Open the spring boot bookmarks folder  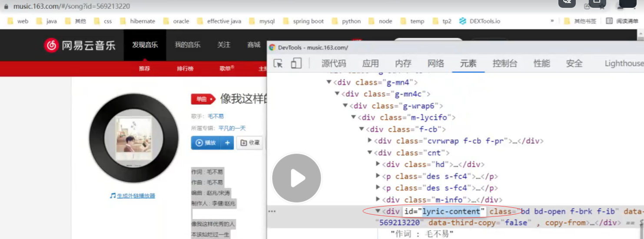(303, 21)
